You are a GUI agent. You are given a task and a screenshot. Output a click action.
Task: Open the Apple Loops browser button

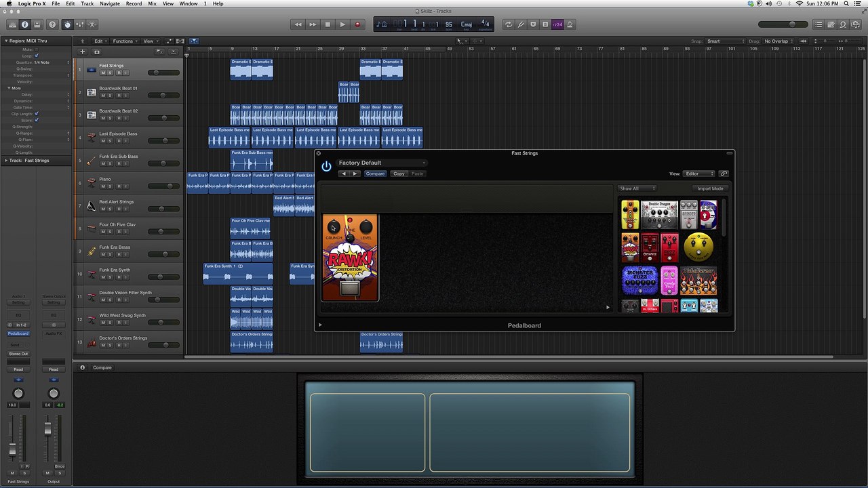843,24
